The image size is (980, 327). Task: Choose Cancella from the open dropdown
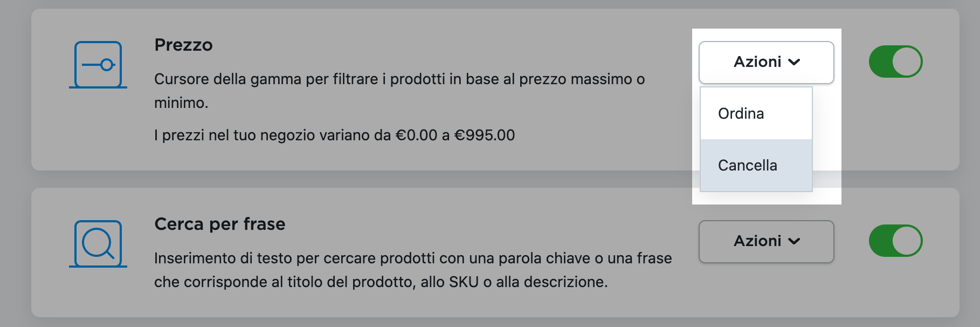pos(748,165)
